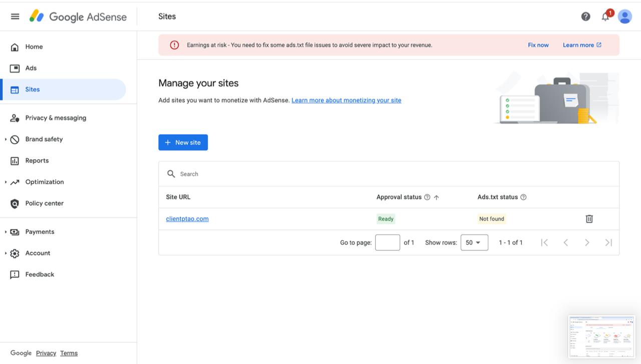
Task: Sort by Approval status arrow
Action: pyautogui.click(x=436, y=197)
